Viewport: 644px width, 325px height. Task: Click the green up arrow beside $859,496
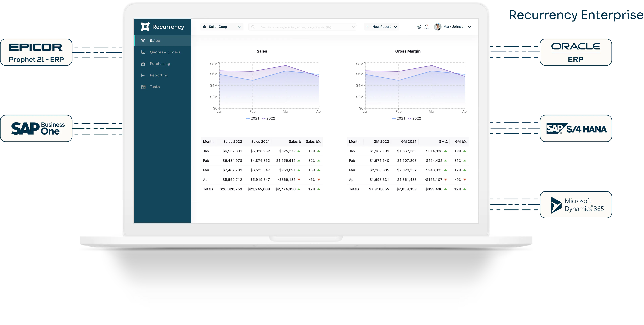(x=445, y=189)
